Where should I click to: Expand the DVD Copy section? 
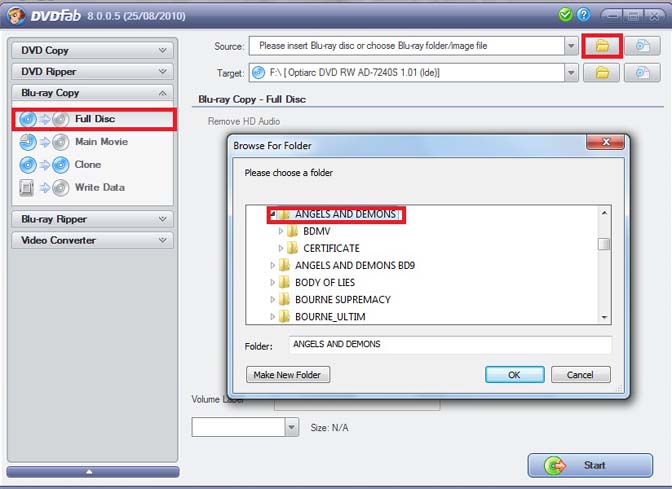point(92,51)
